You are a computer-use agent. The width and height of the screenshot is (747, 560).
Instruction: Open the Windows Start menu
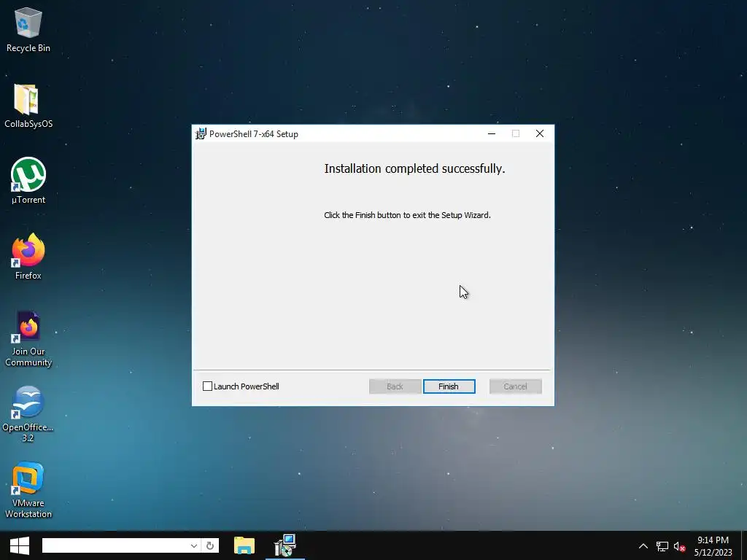tap(20, 545)
